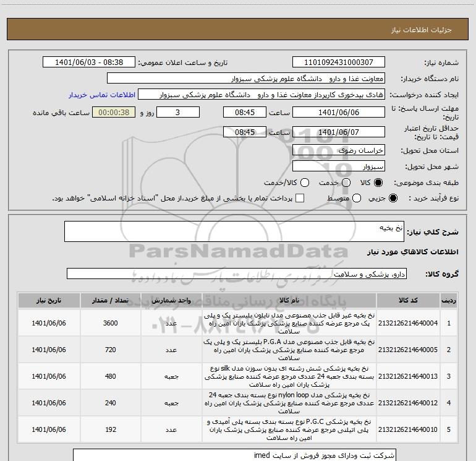Click the general description field نخ بخیه
476x461 pixels.
[x=234, y=231]
